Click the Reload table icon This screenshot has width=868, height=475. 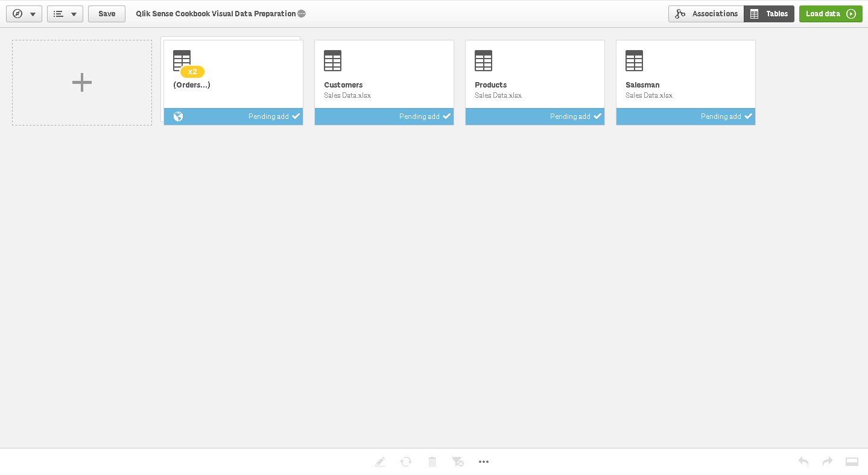(x=406, y=462)
